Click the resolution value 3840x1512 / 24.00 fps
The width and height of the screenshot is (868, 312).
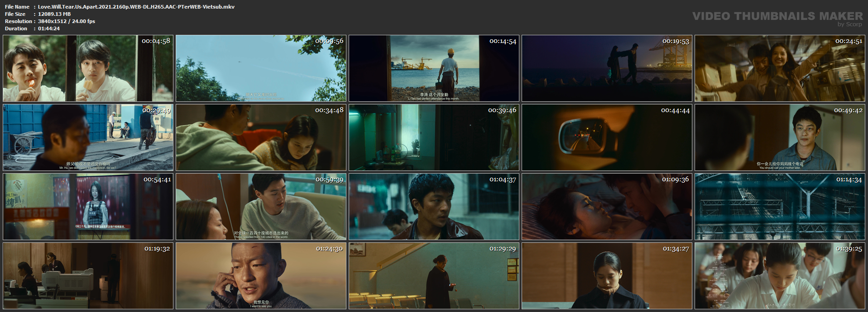point(67,21)
